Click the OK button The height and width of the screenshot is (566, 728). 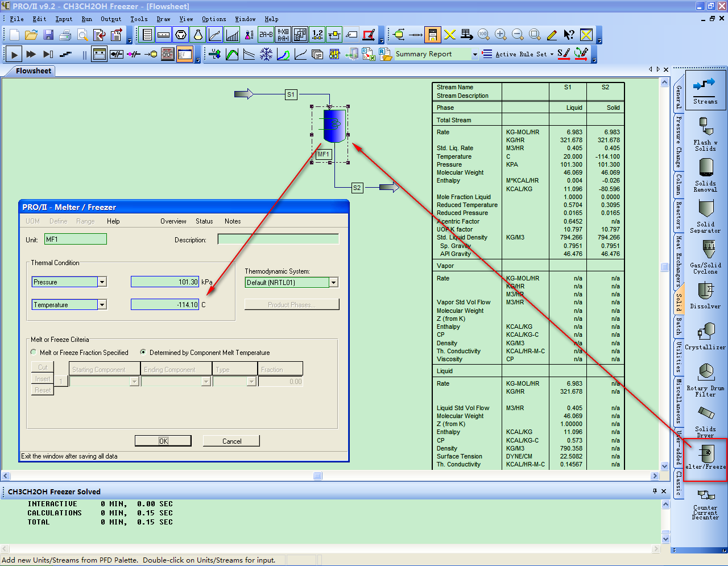163,441
